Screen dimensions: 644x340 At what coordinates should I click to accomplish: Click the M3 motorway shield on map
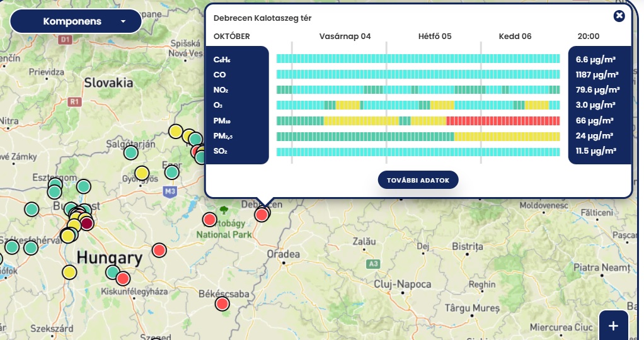170,191
